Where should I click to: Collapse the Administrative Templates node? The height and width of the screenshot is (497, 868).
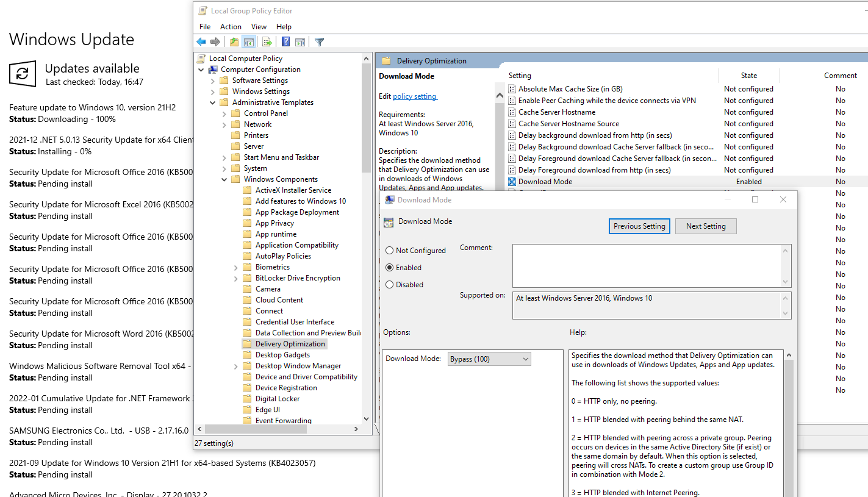213,102
